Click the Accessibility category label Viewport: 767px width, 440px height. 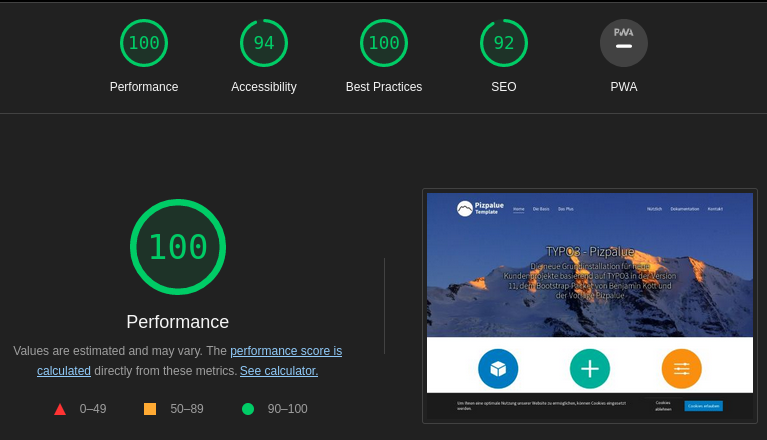[264, 87]
